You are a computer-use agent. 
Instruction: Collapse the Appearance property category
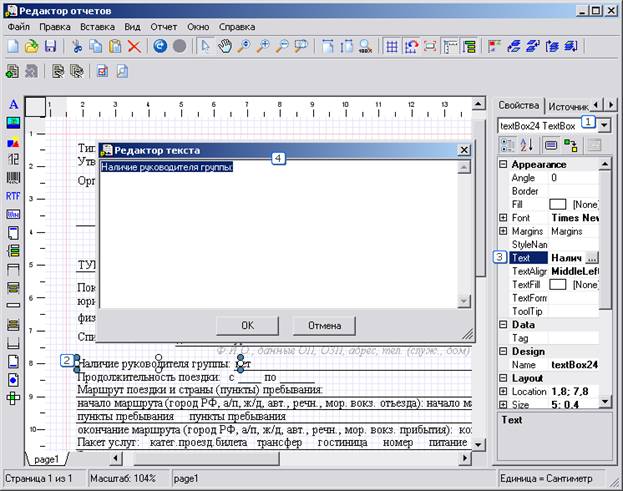(x=503, y=164)
